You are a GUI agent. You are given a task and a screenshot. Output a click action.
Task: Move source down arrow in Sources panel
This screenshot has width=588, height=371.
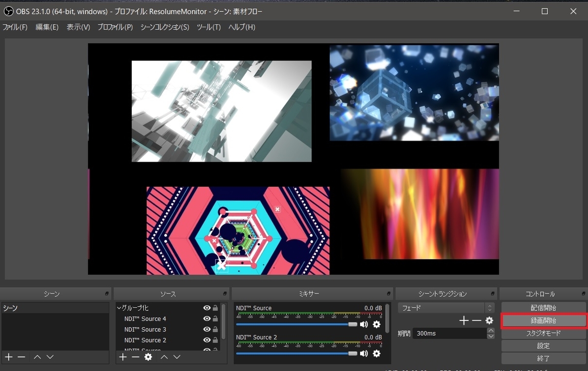point(176,357)
